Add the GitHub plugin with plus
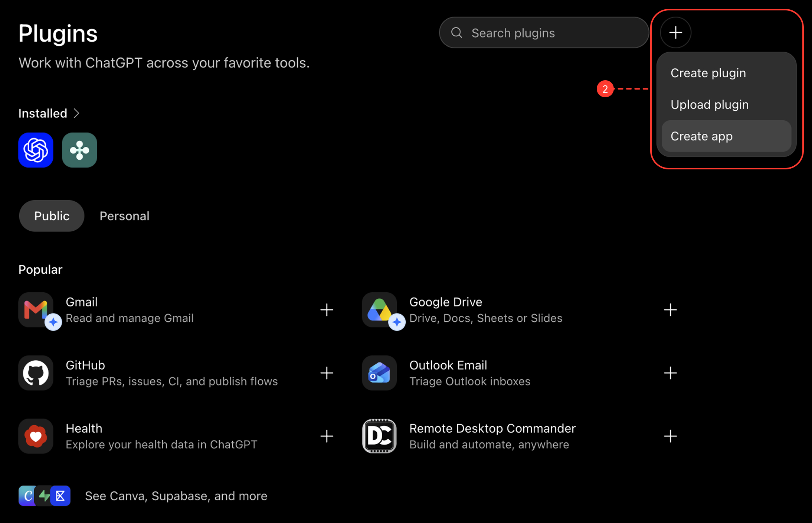 coord(327,373)
